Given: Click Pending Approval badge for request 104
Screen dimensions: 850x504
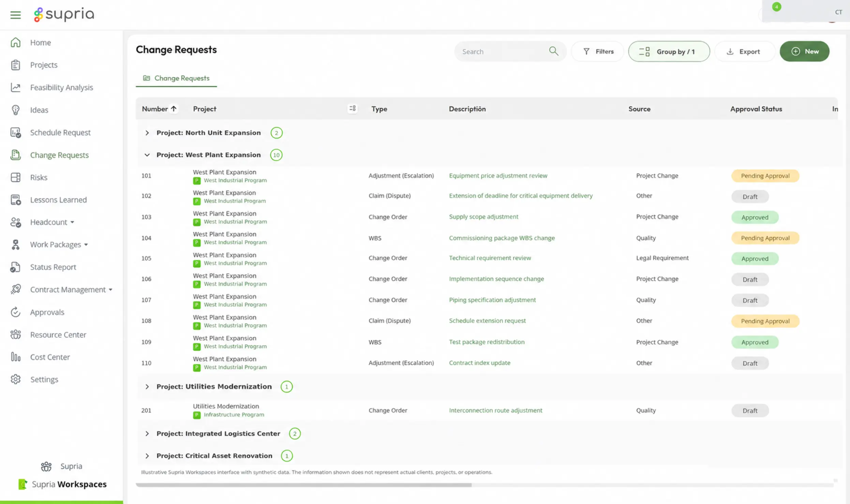Looking at the screenshot, I should [765, 238].
